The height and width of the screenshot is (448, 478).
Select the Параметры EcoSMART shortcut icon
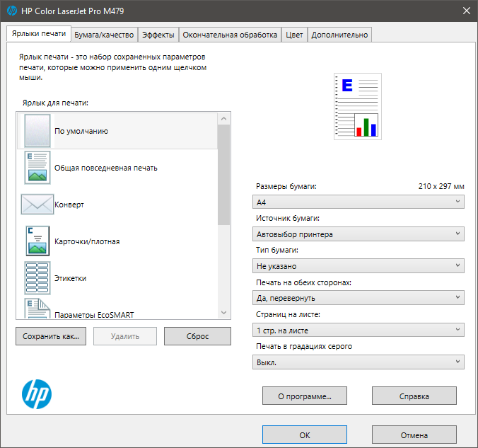37,309
